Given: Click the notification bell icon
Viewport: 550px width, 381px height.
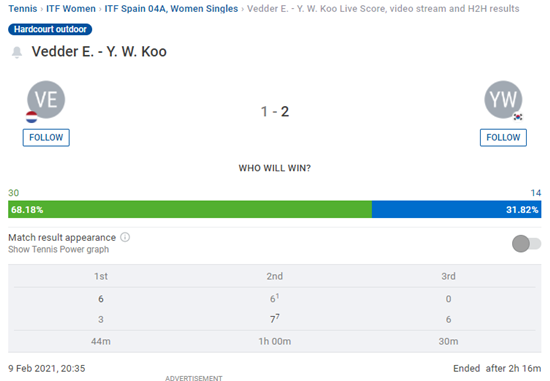Looking at the screenshot, I should (x=16, y=52).
